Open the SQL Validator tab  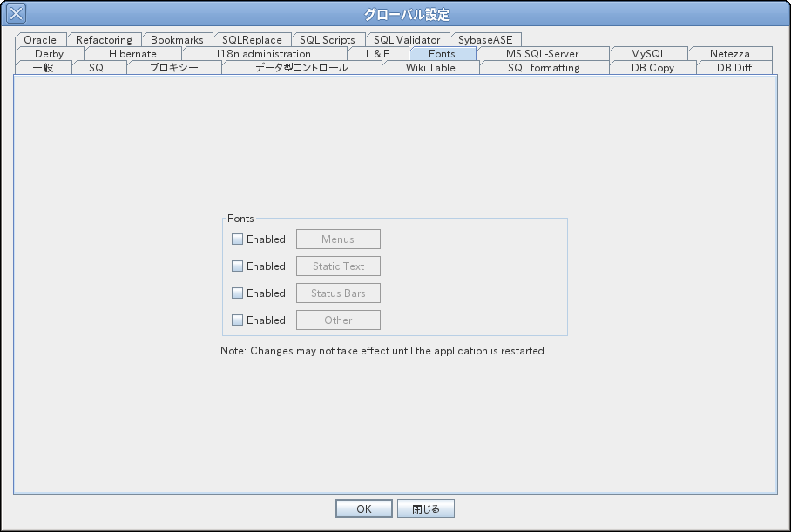(407, 39)
